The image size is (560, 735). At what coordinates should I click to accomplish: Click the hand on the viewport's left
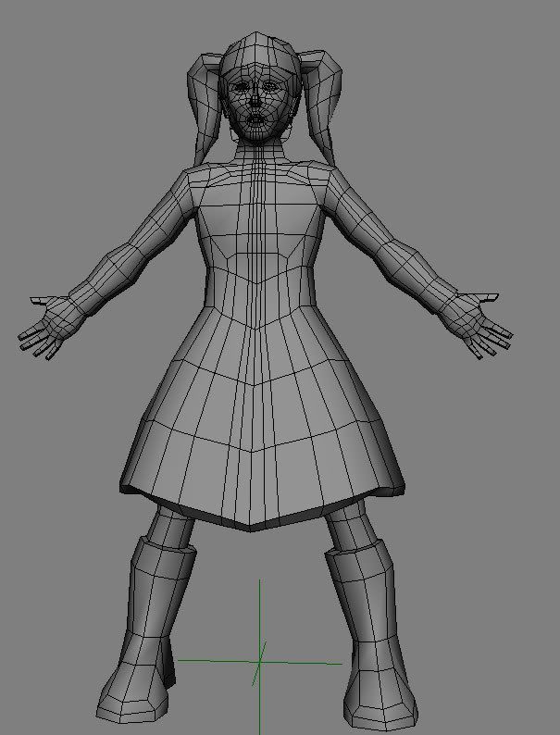coord(48,324)
